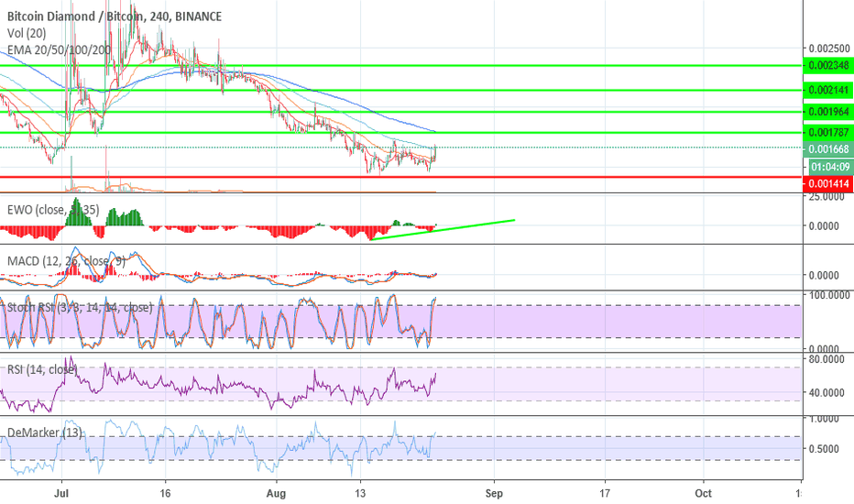Screen dimensions: 854x504
Task: Click the 40.0000 RSI axis value
Action: pyautogui.click(x=827, y=392)
